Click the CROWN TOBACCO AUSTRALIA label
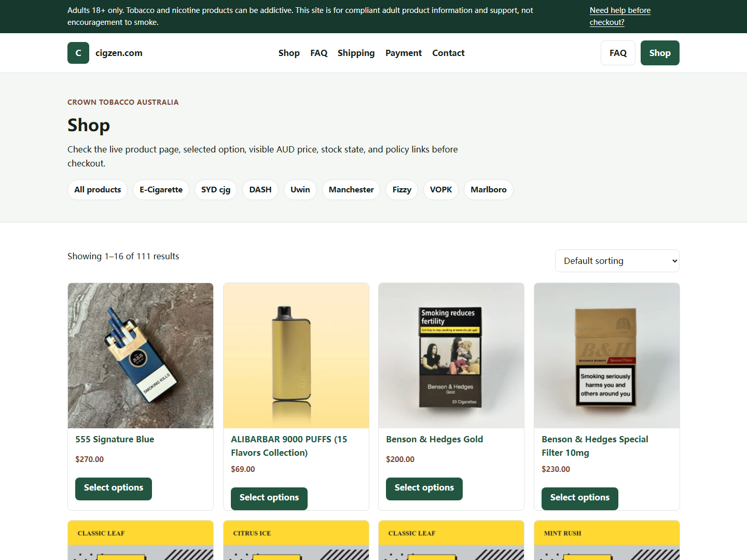Screen dimensions: 747x560 point(123,102)
